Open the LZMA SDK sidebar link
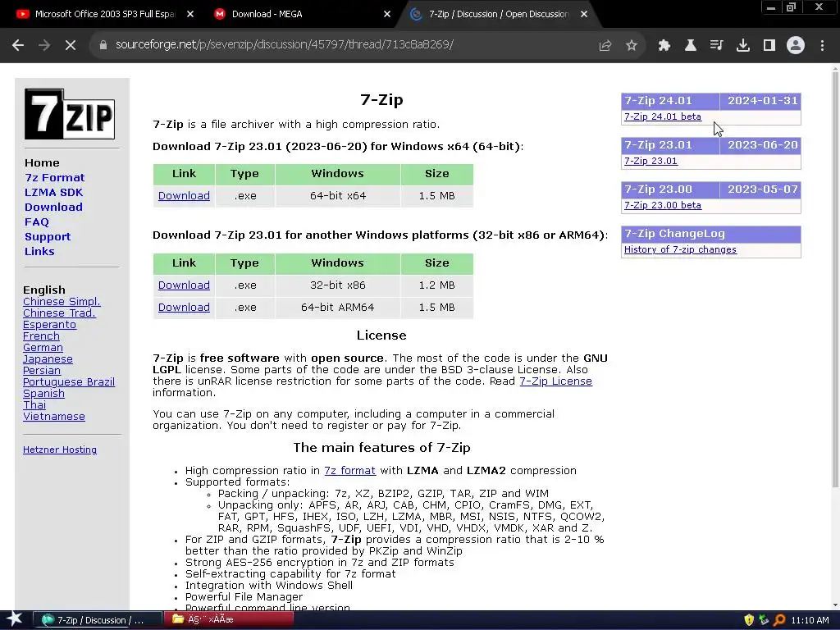The height and width of the screenshot is (630, 840). [53, 192]
